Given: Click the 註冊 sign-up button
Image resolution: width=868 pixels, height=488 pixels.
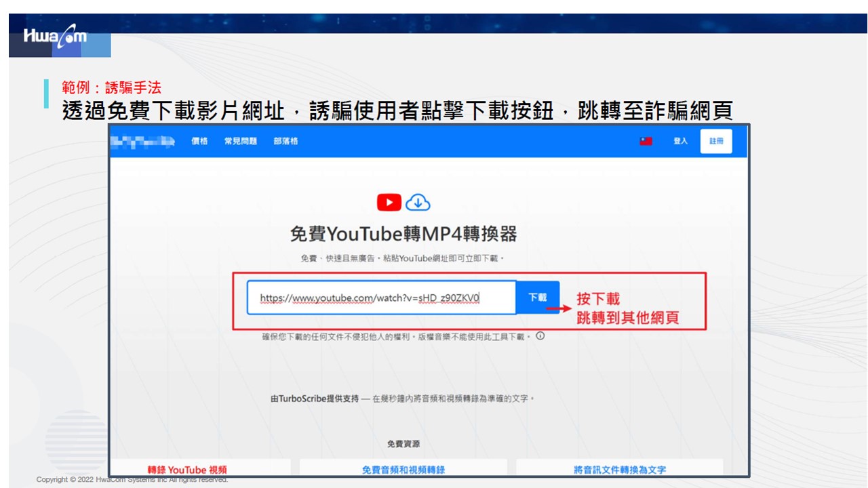Looking at the screenshot, I should [716, 141].
